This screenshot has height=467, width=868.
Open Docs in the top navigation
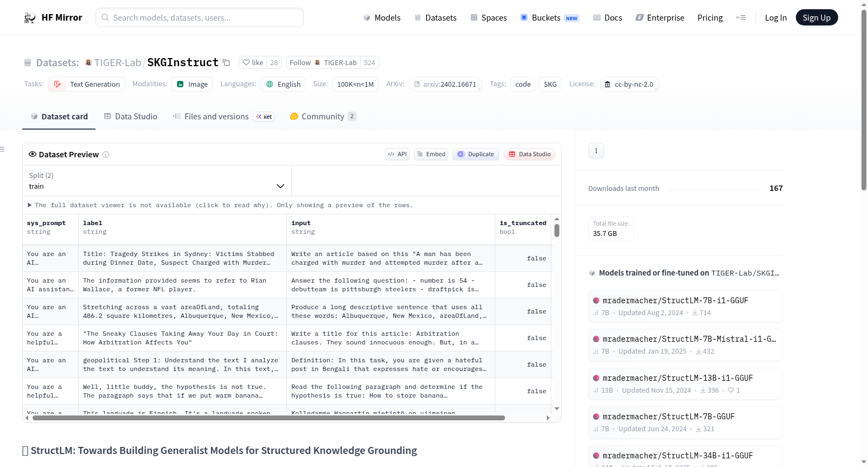(x=608, y=18)
